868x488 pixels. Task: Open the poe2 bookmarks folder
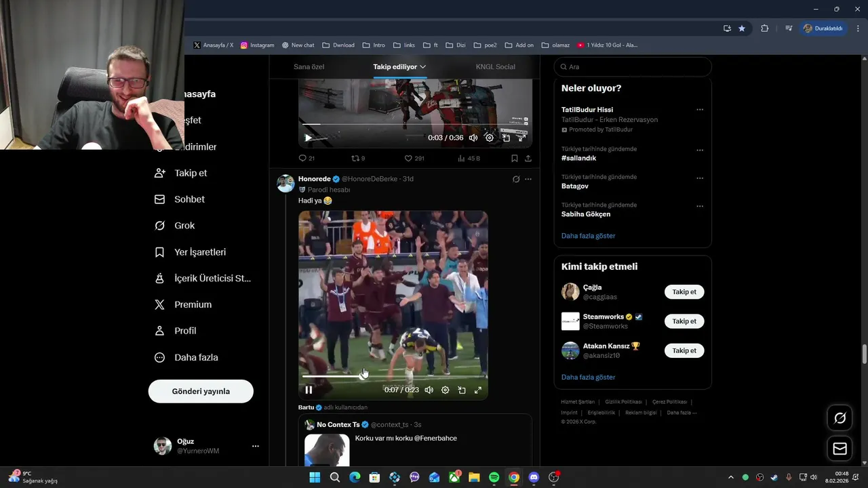pyautogui.click(x=486, y=45)
